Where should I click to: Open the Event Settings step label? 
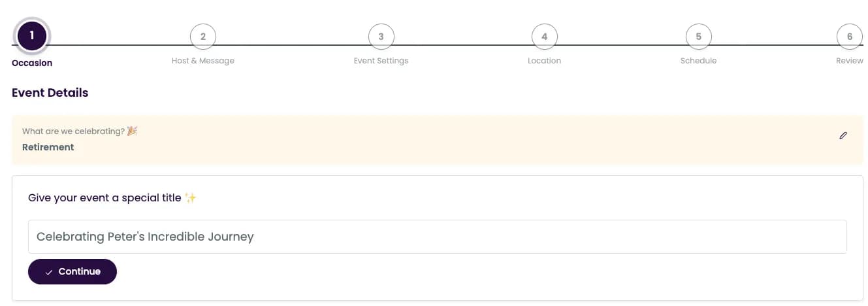(381, 61)
